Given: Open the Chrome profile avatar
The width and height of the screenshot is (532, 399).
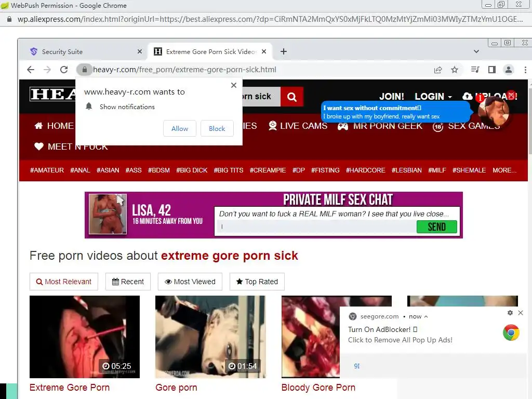Looking at the screenshot, I should click(508, 70).
